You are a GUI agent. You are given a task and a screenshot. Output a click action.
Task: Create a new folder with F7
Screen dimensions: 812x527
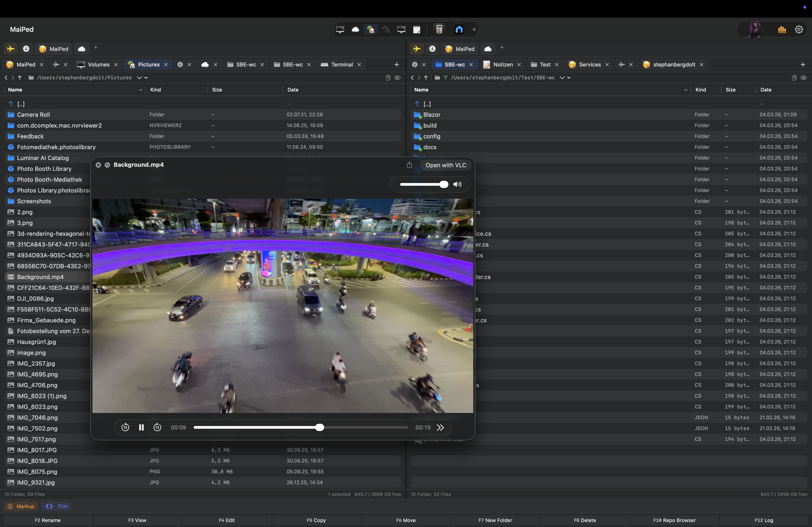pos(495,520)
